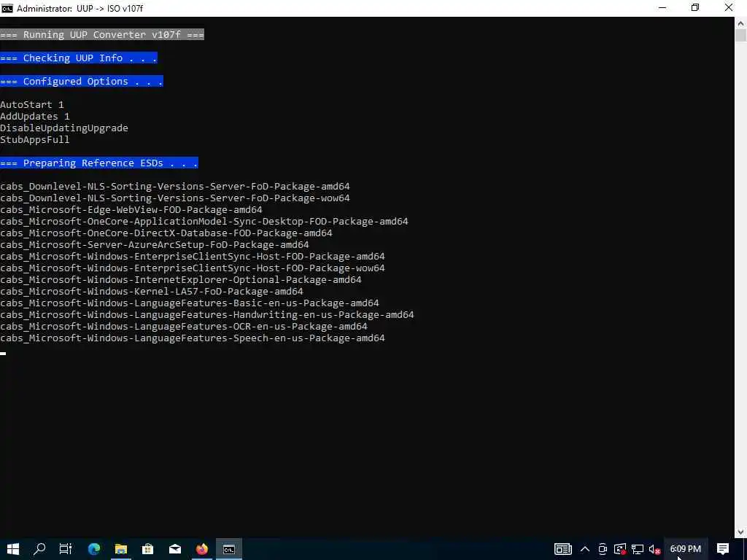Open Microsoft Store from taskbar
Image resolution: width=747 pixels, height=560 pixels.
point(147,549)
